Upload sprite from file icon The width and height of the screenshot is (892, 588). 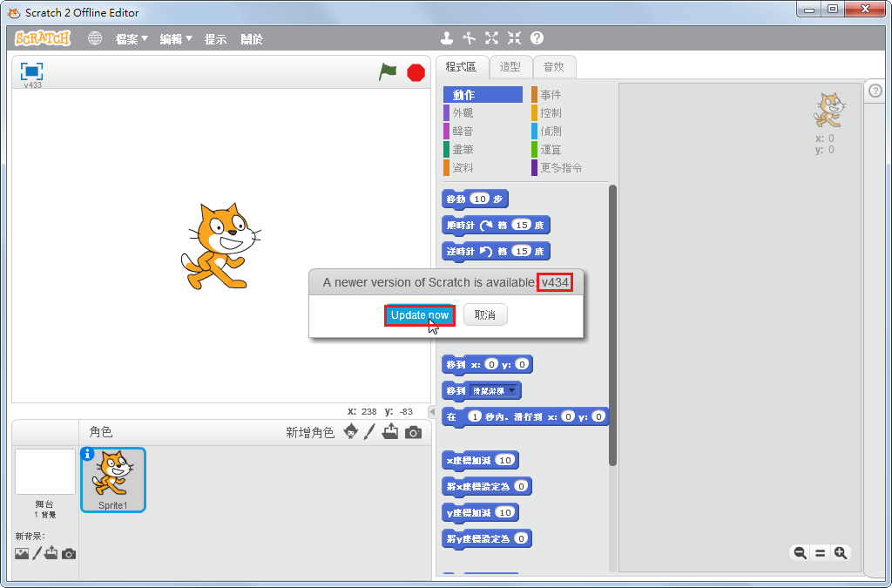point(390,431)
